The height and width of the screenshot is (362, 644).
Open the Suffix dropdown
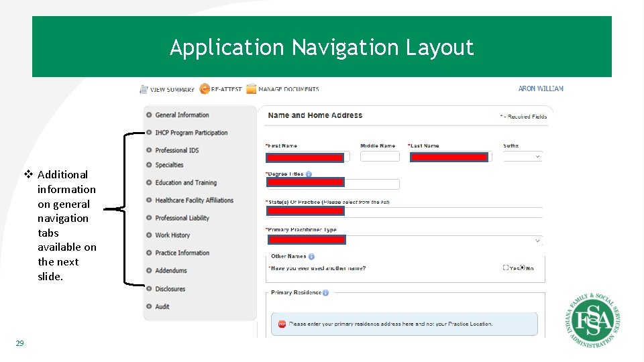click(523, 156)
